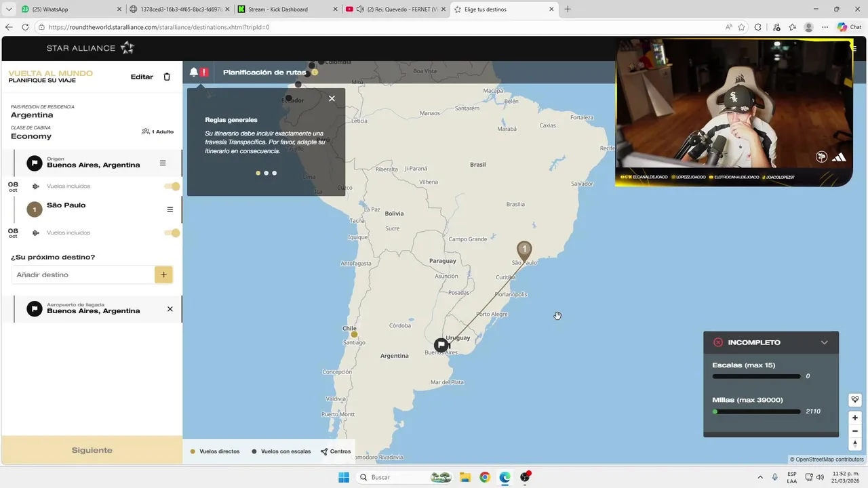Screen dimensions: 868x488
Task: Collapse the INCOMPLETO status panel chevron
Action: 824,342
